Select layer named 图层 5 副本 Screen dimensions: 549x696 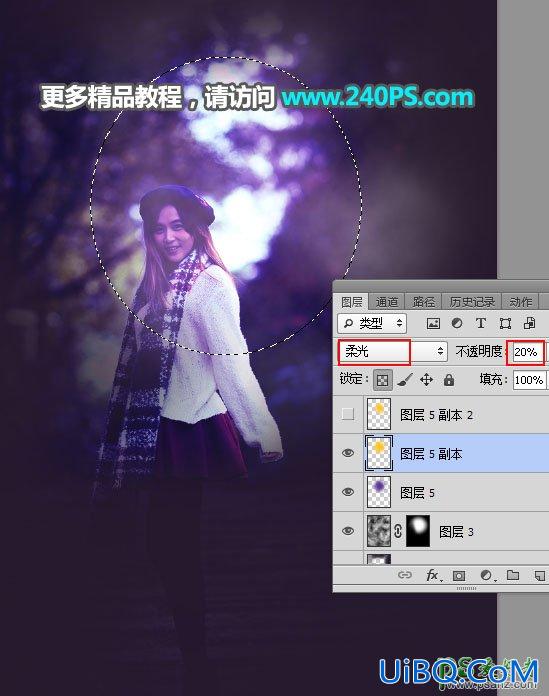pos(431,454)
